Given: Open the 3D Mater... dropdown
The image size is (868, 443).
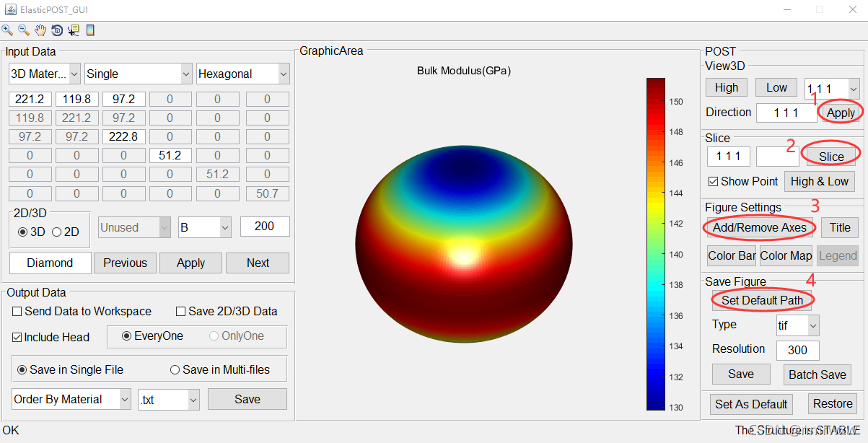Looking at the screenshot, I should (45, 74).
